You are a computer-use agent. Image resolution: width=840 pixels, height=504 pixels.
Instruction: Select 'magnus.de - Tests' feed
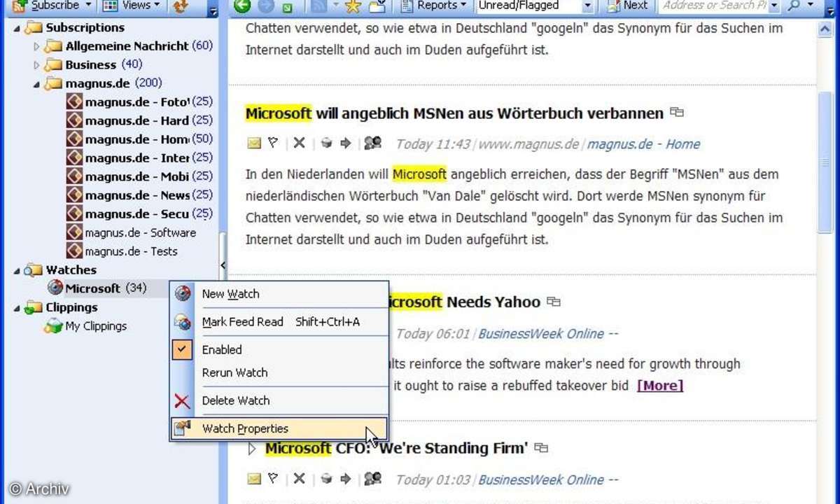[x=132, y=251]
